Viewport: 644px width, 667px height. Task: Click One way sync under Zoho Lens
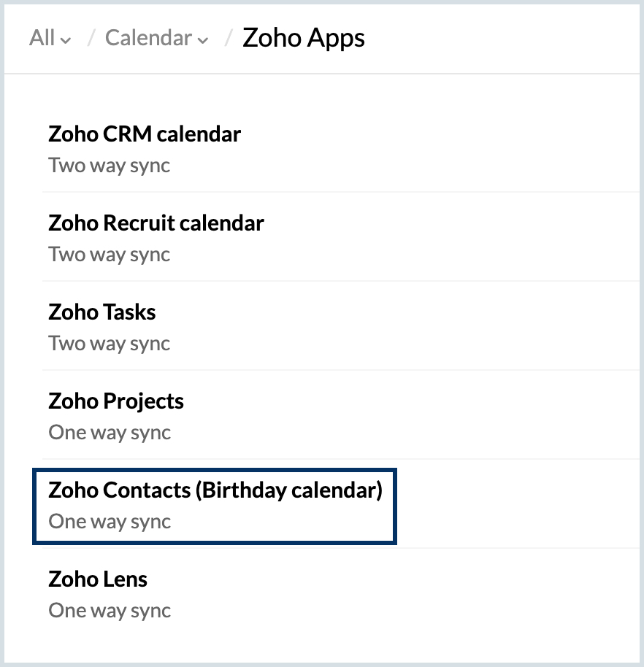(x=110, y=611)
